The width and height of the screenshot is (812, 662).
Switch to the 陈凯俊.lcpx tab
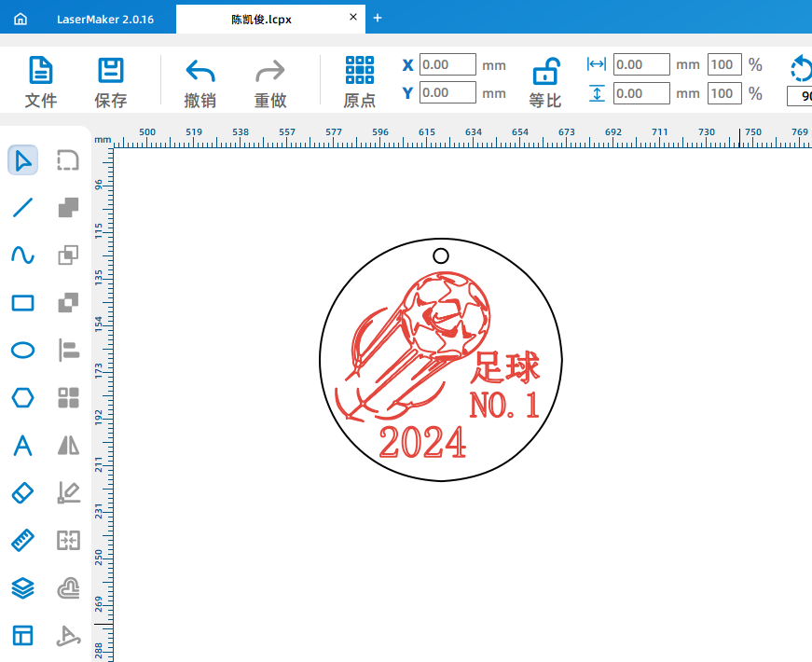click(261, 19)
